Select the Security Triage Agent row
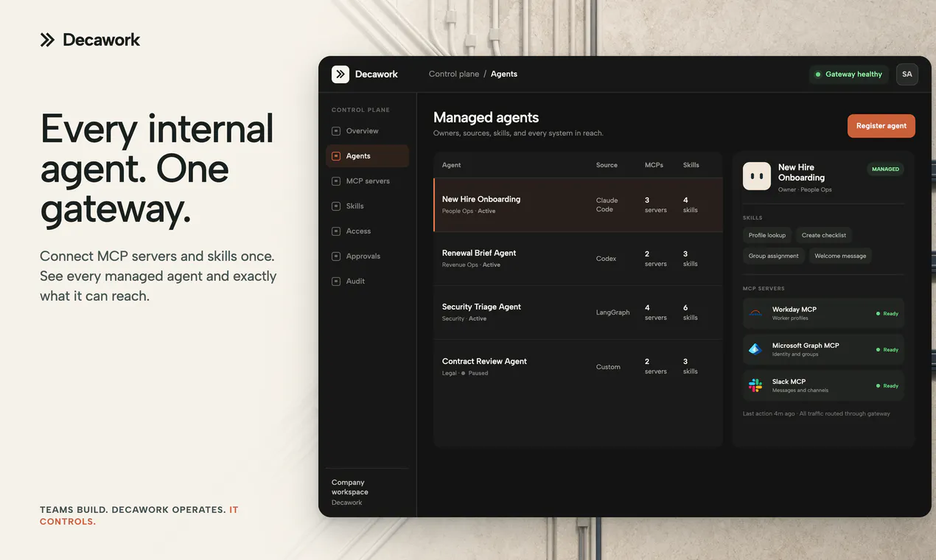This screenshot has width=936, height=560. pyautogui.click(x=578, y=312)
